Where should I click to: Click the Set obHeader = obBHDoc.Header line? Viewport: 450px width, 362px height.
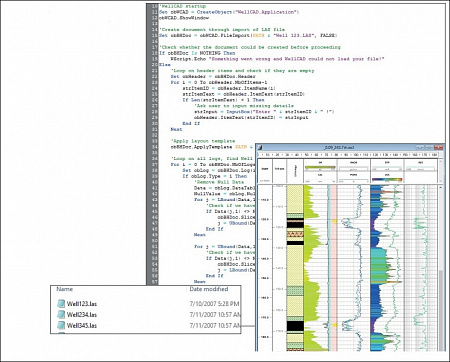point(213,76)
